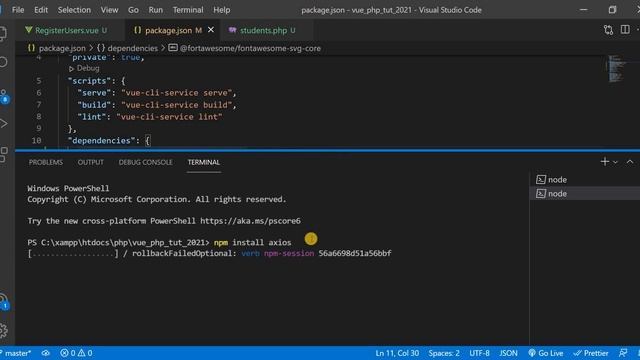Show the Problems panel tab

click(46, 162)
